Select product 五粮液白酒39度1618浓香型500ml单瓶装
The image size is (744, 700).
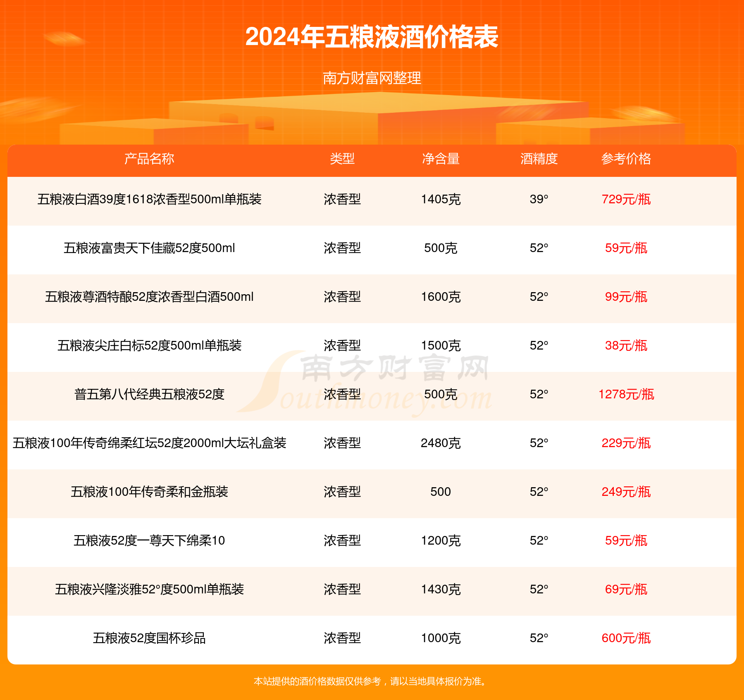(x=149, y=199)
